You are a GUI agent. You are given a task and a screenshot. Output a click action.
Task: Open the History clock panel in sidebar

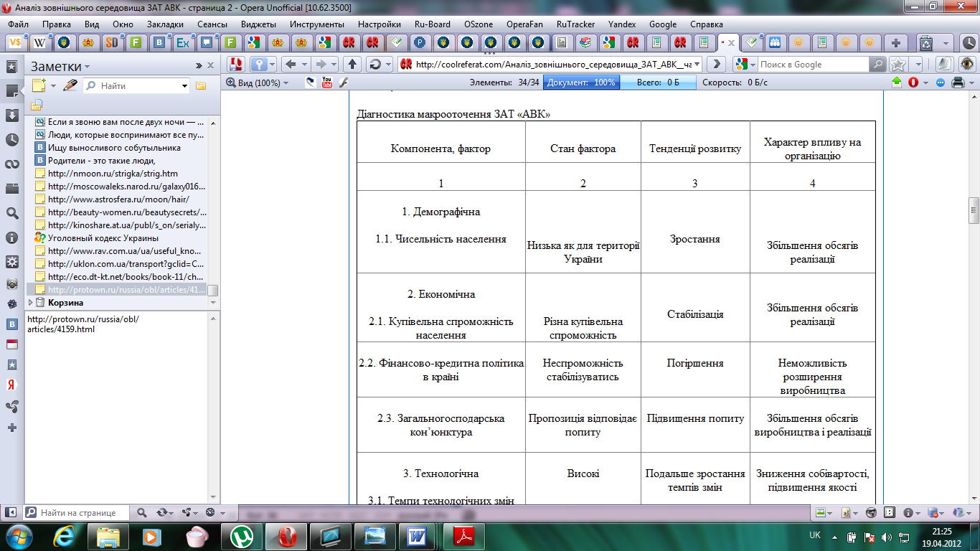pos(11,140)
